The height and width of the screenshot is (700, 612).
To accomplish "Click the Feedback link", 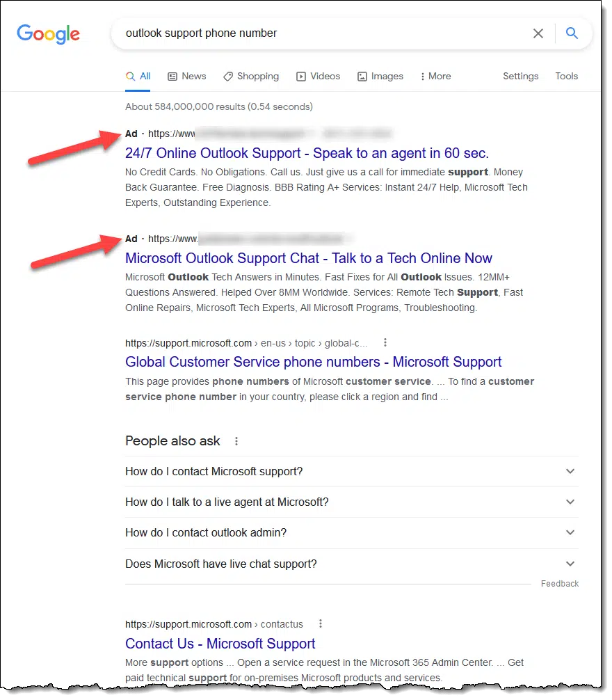I will tap(560, 584).
